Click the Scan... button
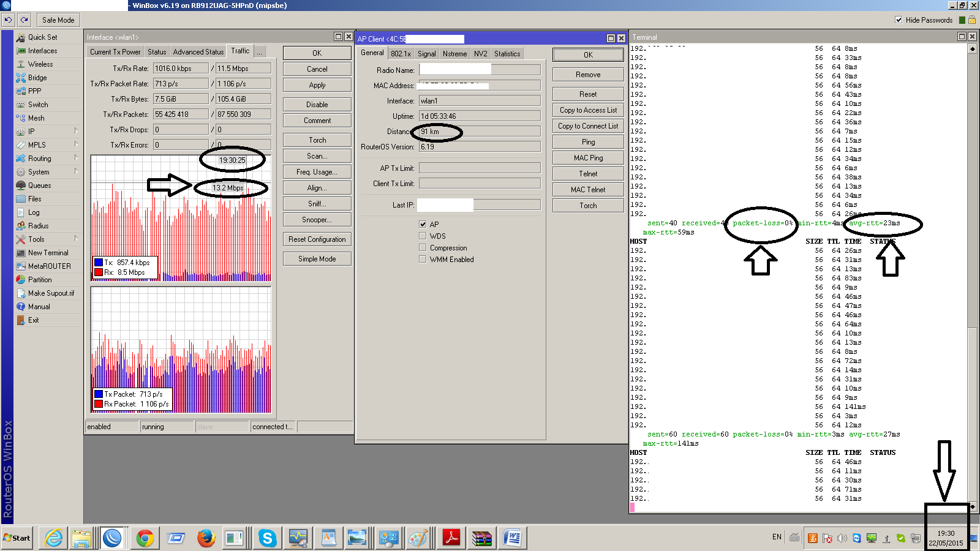Viewport: 980px width, 551px height. pyautogui.click(x=317, y=156)
